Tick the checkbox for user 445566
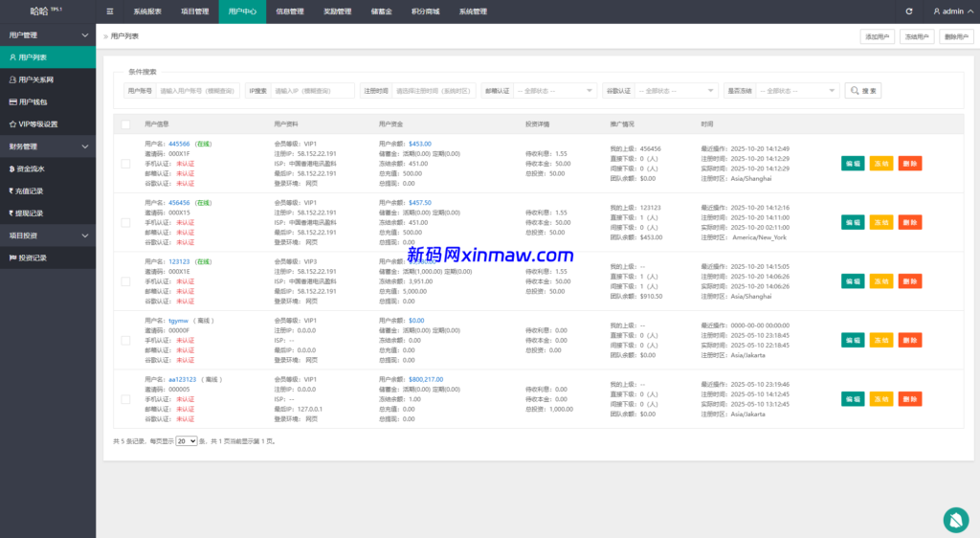980x538 pixels. (x=125, y=164)
